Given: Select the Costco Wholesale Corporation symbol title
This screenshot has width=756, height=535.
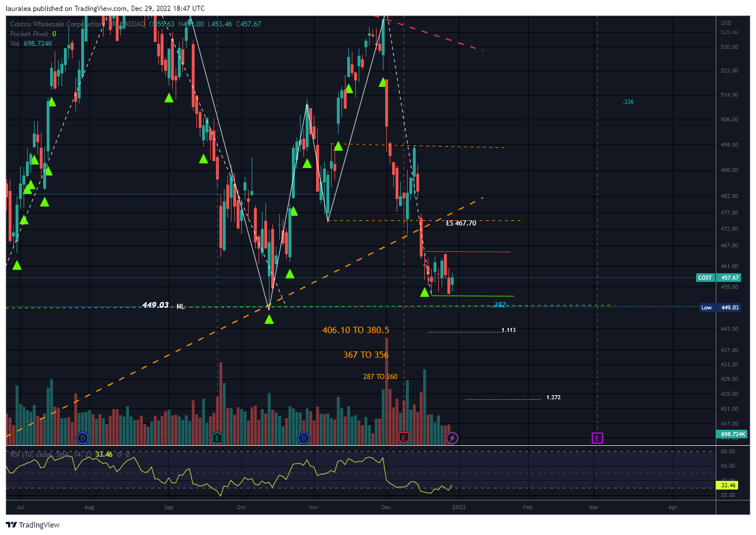Looking at the screenshot, I should point(58,24).
